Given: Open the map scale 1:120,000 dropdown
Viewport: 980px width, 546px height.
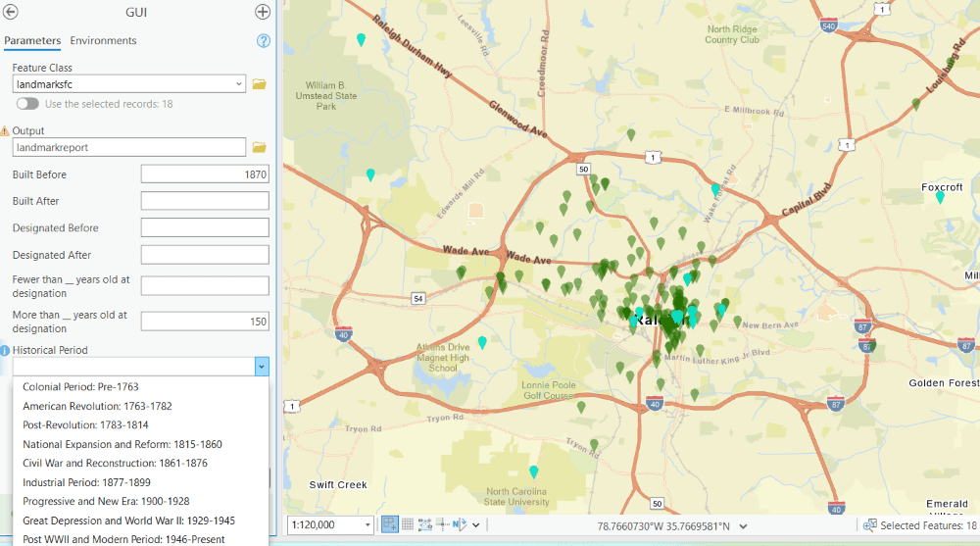Looking at the screenshot, I should [x=367, y=525].
